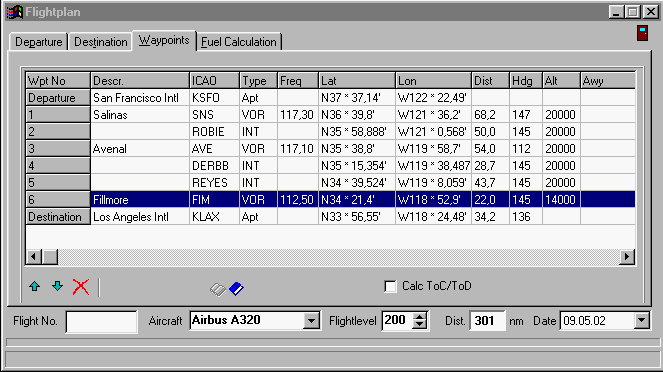Select the Destination row header
Screen dimensions: 663x372
click(x=58, y=217)
